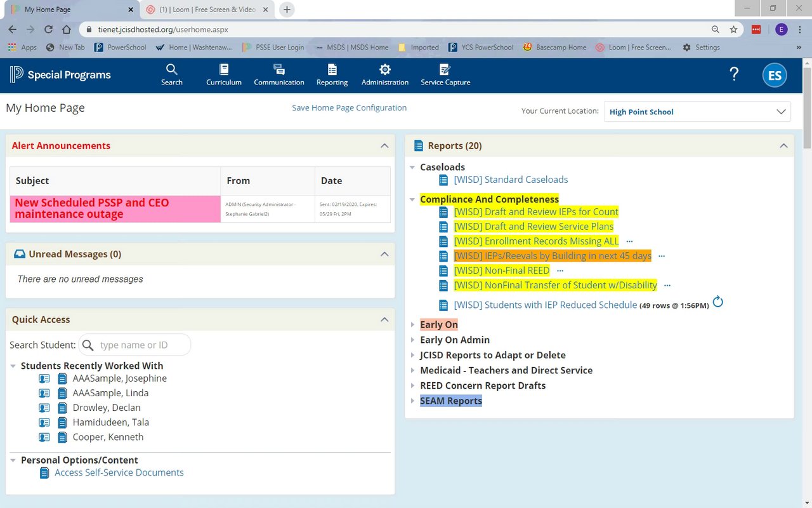Open the Reporting menu
This screenshot has width=812, height=508.
[x=332, y=75]
